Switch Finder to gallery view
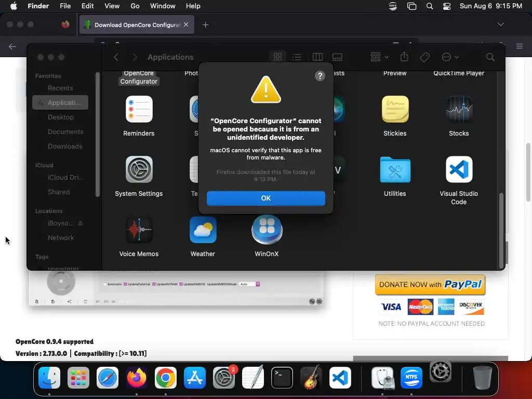The height and width of the screenshot is (399, 532). [x=337, y=57]
